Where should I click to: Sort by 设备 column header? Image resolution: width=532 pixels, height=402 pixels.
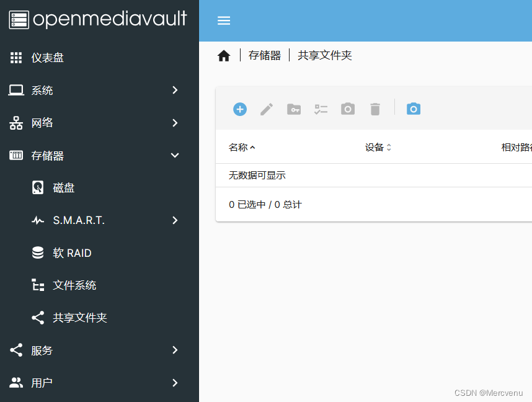click(378, 148)
